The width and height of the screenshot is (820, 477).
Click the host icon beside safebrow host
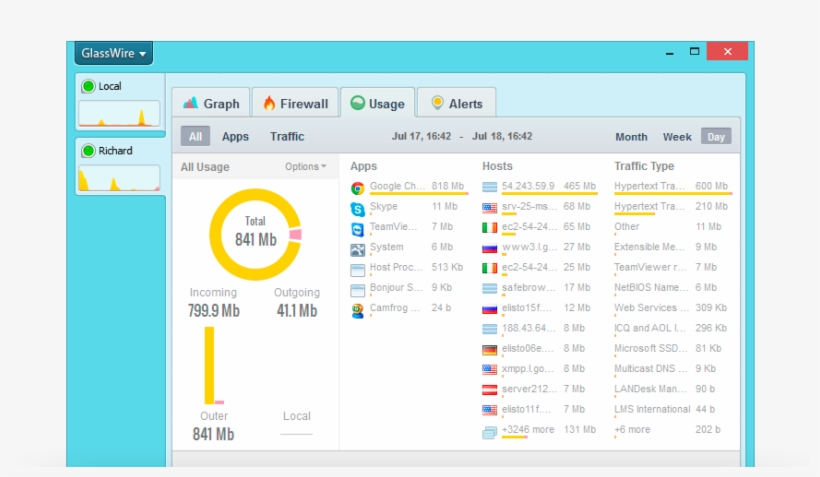point(489,288)
